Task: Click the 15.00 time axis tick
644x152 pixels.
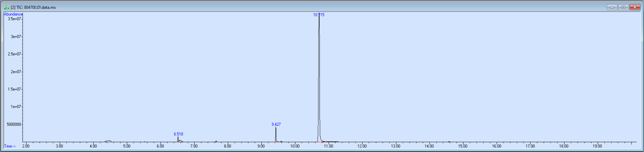Action: pyautogui.click(x=463, y=146)
